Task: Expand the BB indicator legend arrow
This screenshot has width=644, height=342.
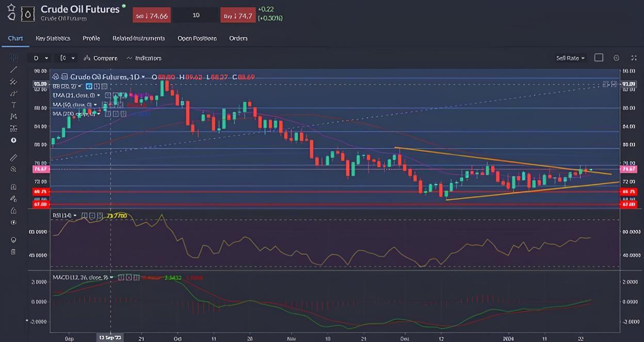Action: click(x=81, y=86)
